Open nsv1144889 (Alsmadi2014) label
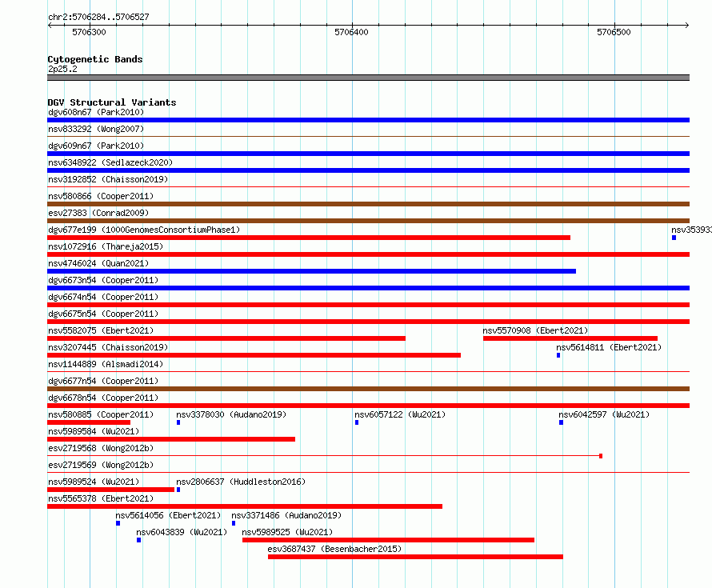Screen dimensions: 712x588 point(106,364)
